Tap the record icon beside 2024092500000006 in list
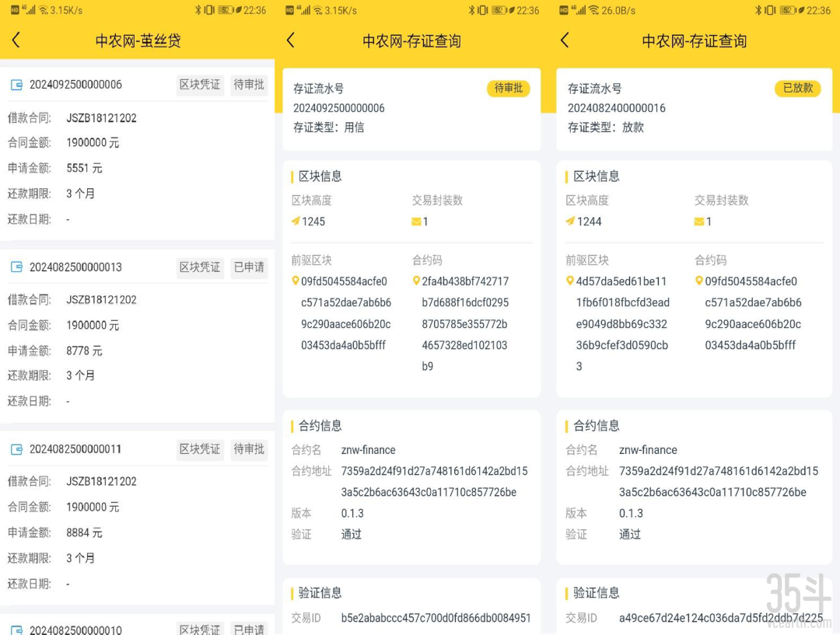This screenshot has height=635, width=840. [x=16, y=85]
